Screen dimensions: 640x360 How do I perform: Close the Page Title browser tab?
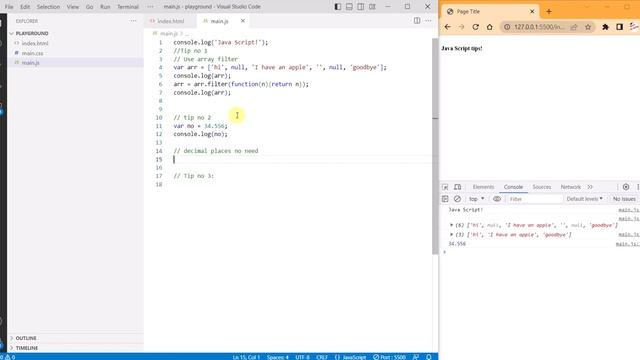pyautogui.click(x=532, y=11)
